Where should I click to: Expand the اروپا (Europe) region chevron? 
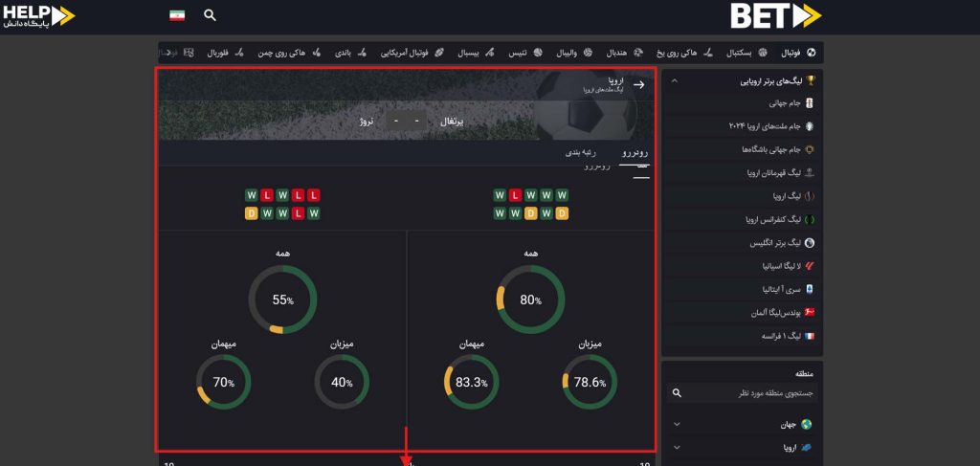[x=677, y=448]
